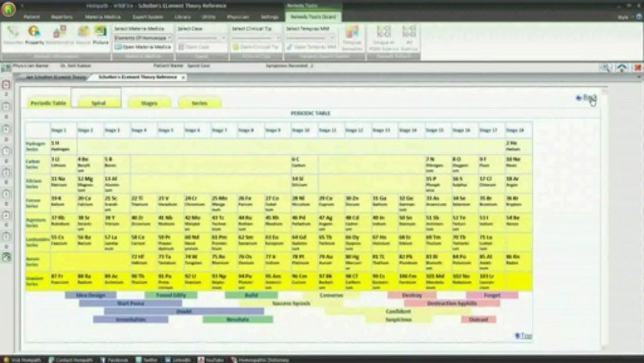Click the Open Clinical Tip button

256,47
